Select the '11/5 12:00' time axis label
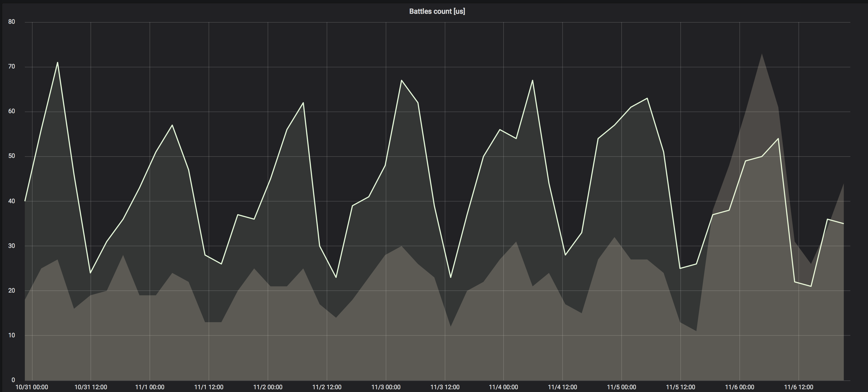Viewport: 868px width, 392px height. click(x=680, y=387)
